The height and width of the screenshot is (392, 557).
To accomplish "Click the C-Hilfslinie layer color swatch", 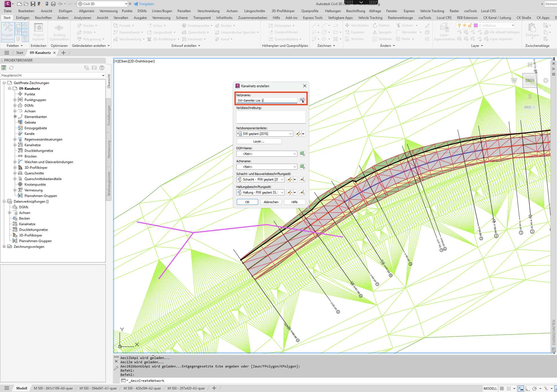I will click(x=475, y=25).
